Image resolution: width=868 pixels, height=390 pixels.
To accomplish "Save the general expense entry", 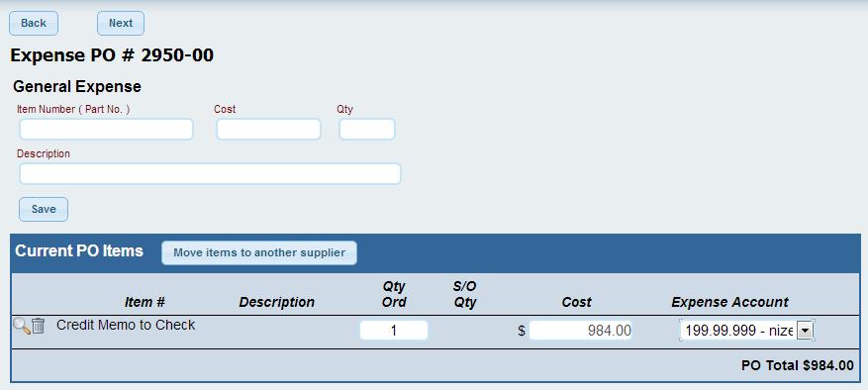I will point(44,210).
